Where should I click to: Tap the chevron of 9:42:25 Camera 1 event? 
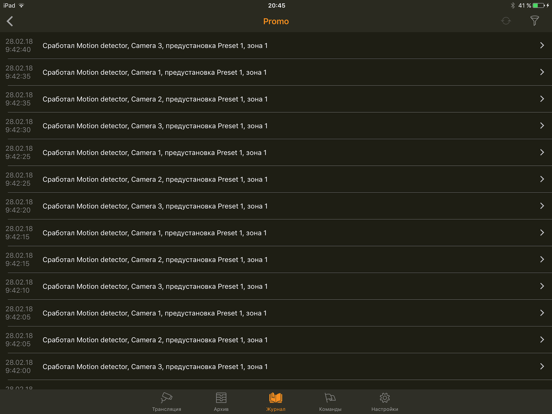pos(542,152)
